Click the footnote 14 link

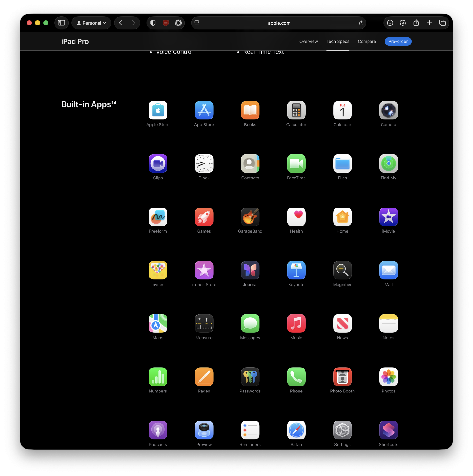[x=114, y=103]
